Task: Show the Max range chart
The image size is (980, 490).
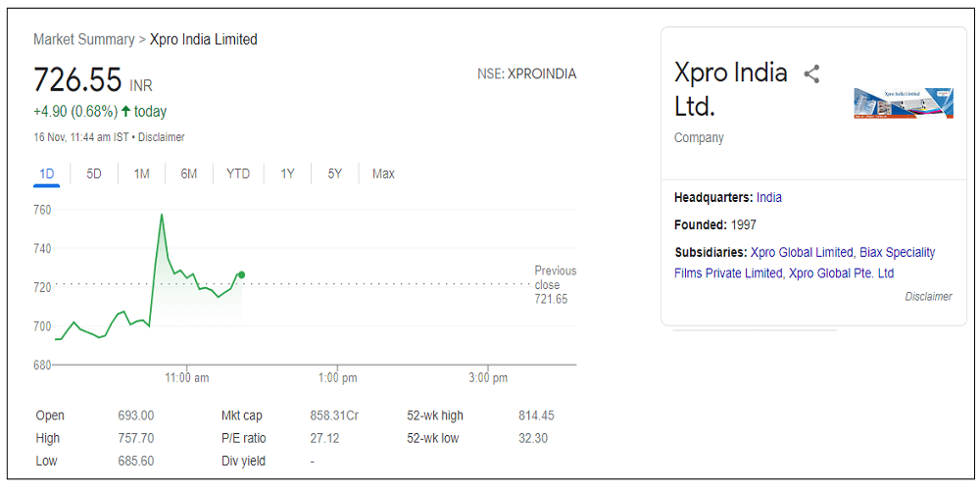Action: (x=383, y=173)
